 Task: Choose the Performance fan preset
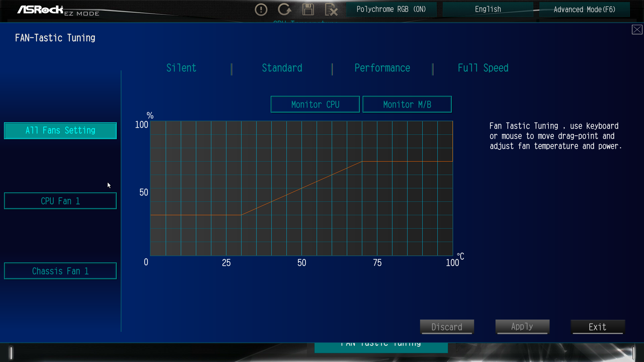382,68
